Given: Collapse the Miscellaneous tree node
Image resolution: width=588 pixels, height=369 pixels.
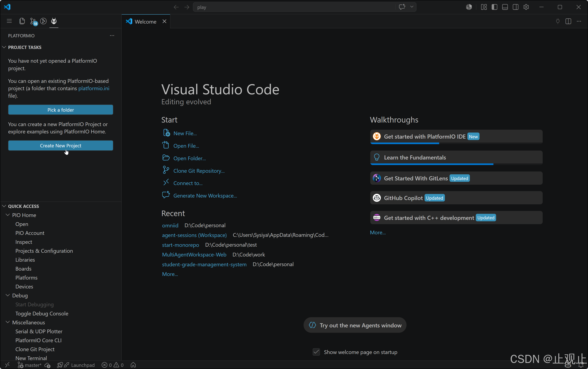Looking at the screenshot, I should click(8, 322).
